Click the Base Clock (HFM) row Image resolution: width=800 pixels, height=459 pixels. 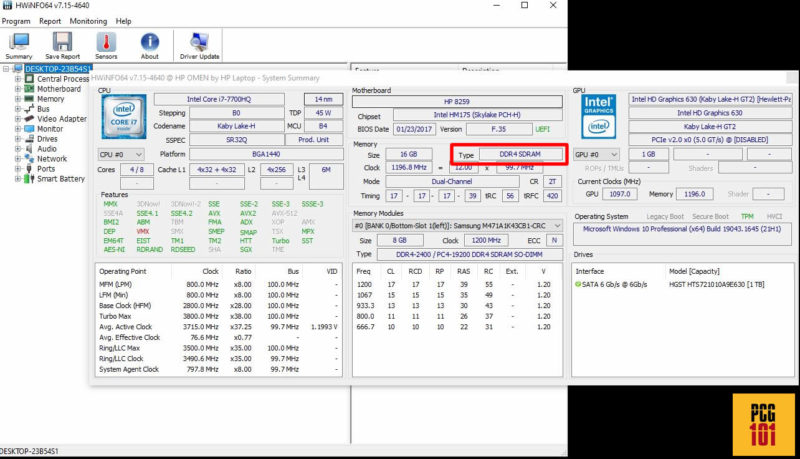click(x=218, y=305)
